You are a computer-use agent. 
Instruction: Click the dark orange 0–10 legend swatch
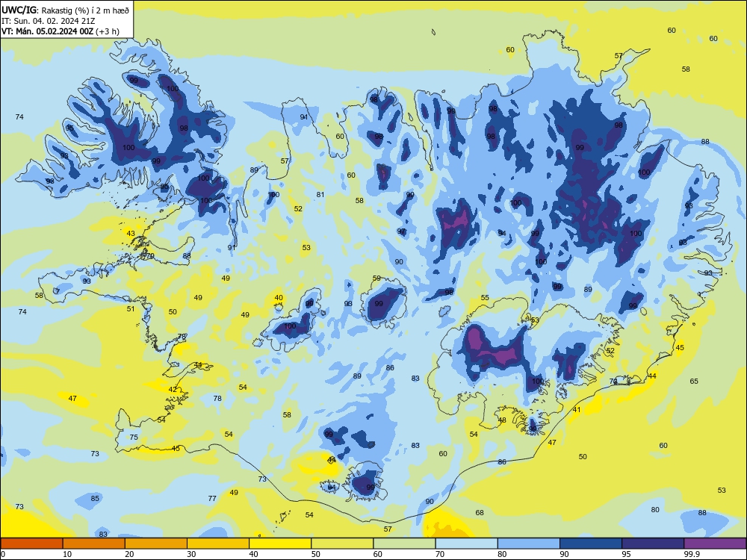(x=31, y=544)
